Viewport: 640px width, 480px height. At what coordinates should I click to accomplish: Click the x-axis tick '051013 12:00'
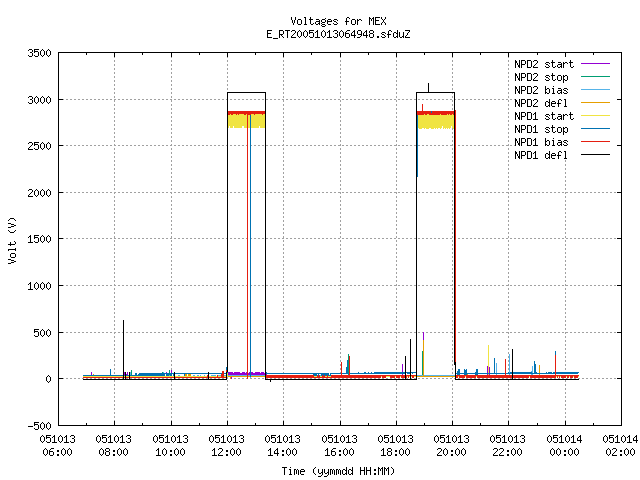[227, 445]
